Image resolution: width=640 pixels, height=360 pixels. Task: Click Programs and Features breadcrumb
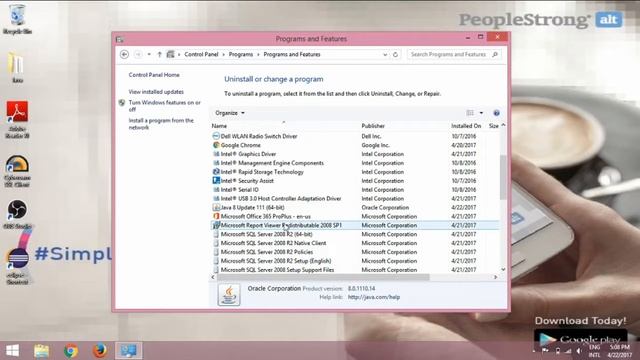click(292, 54)
